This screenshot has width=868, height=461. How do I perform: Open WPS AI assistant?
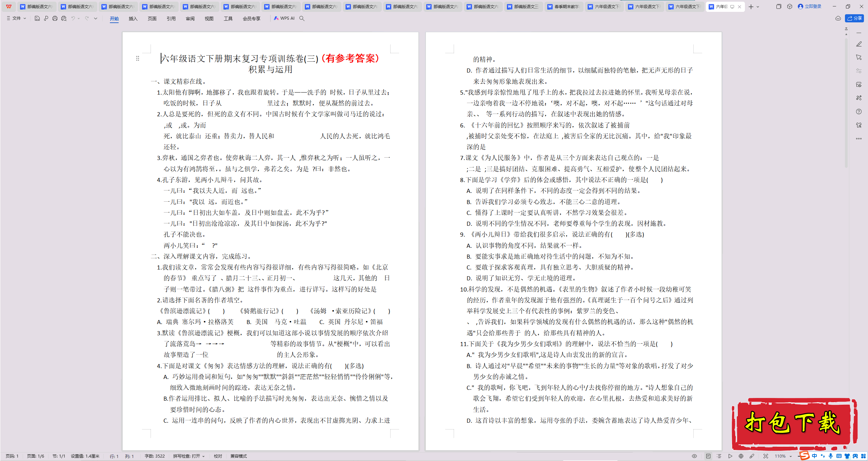coord(284,18)
